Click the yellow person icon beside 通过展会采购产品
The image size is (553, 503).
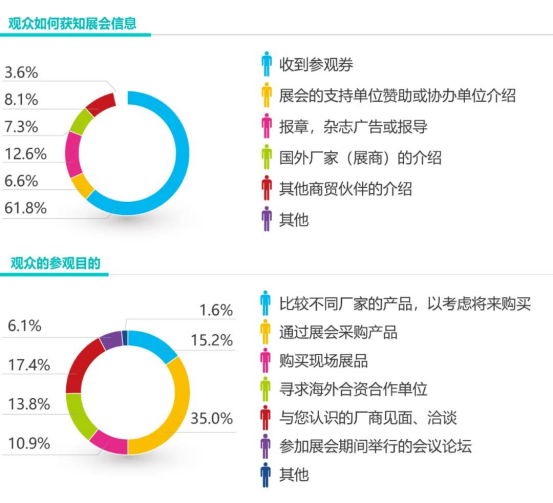click(x=266, y=332)
